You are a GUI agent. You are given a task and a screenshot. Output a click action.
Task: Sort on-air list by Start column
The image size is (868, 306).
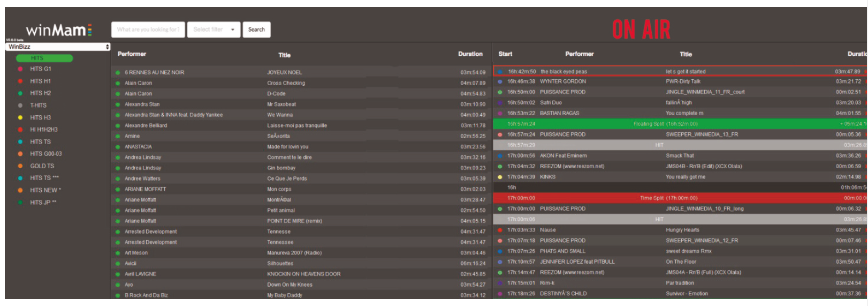click(x=505, y=54)
